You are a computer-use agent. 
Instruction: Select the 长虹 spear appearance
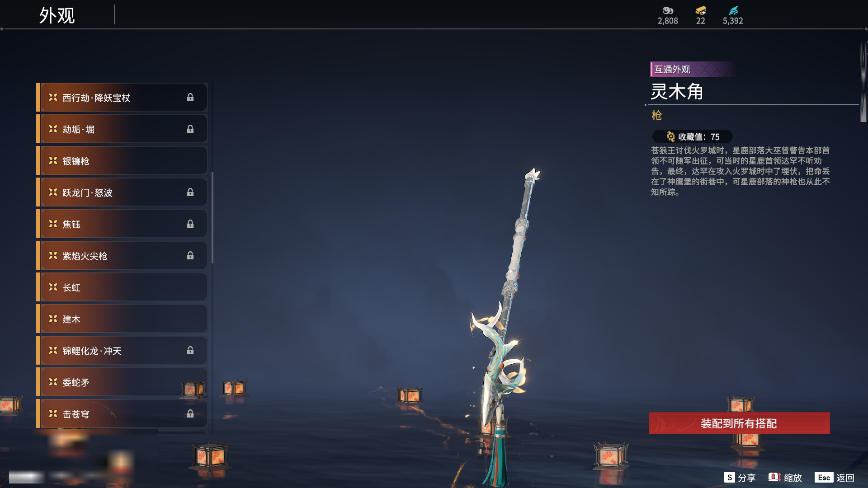coord(122,287)
